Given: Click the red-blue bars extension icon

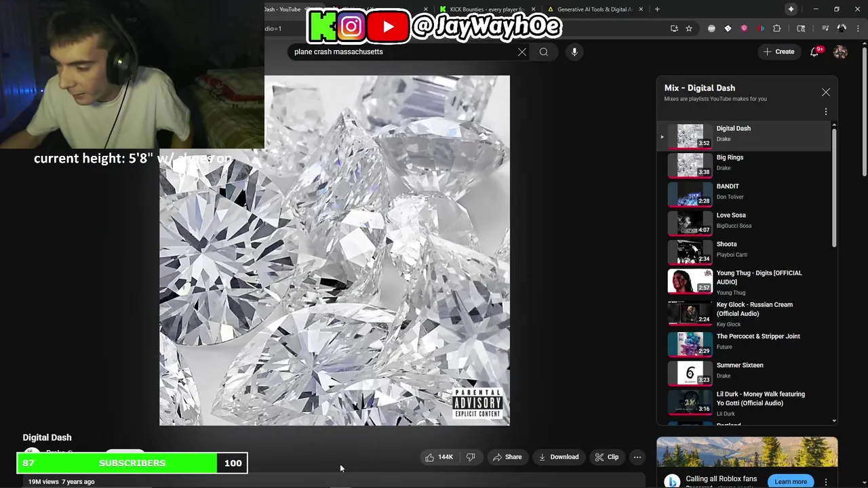Looking at the screenshot, I should (761, 28).
